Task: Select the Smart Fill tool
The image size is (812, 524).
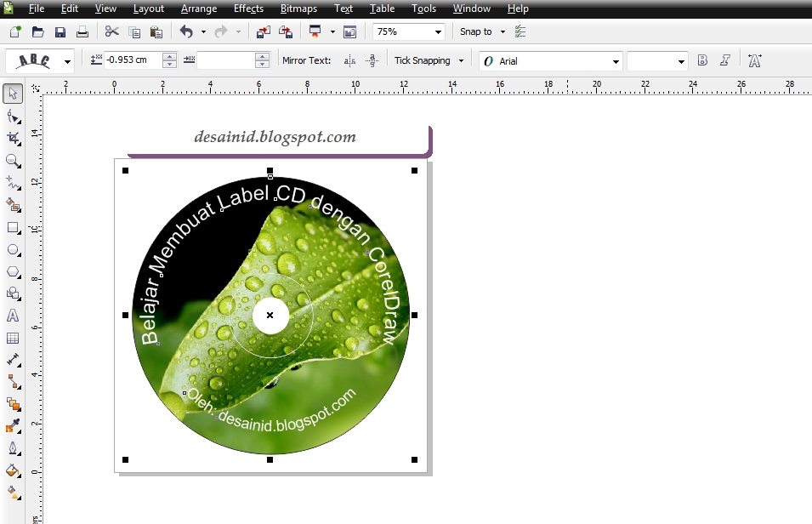Action: (14, 205)
